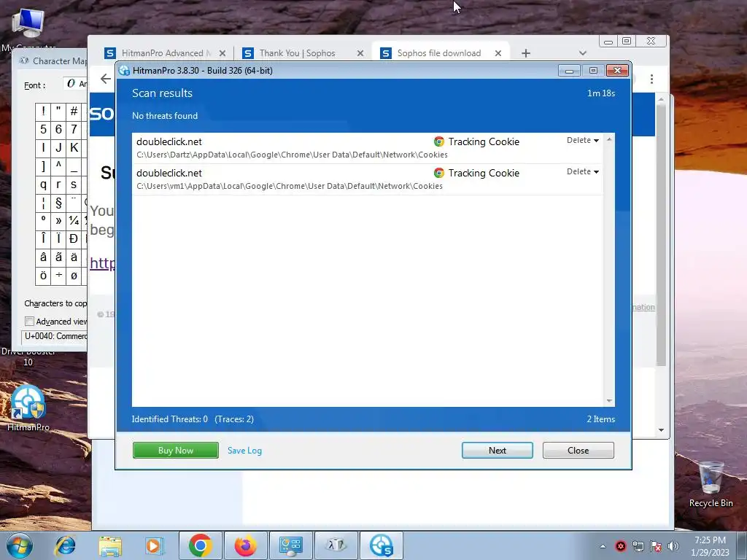The width and height of the screenshot is (747, 560).
Task: Click the Font combo box in Character Map
Action: tap(75, 84)
